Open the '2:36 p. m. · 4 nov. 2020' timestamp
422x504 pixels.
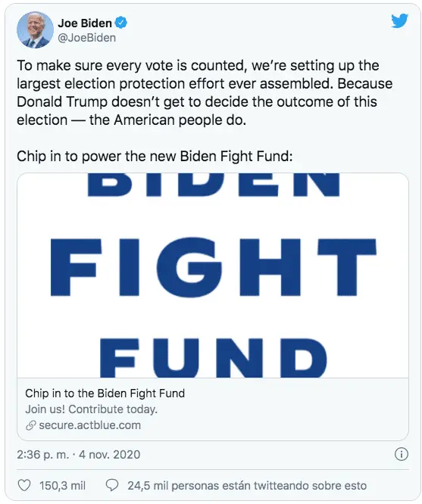(79, 455)
